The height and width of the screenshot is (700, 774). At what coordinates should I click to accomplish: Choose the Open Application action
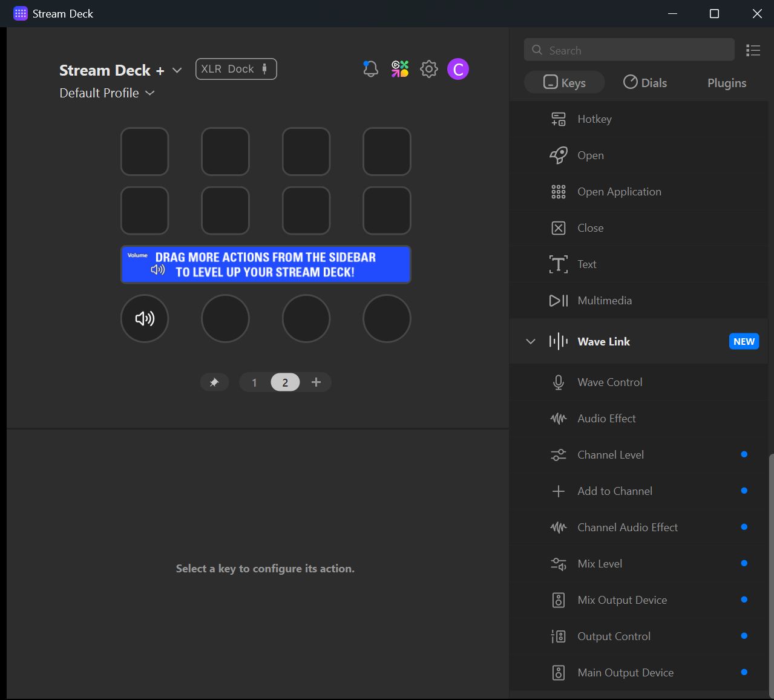(619, 192)
